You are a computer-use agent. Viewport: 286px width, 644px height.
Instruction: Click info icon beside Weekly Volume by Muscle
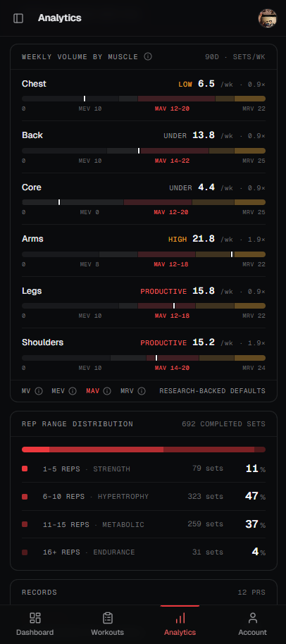coord(148,56)
